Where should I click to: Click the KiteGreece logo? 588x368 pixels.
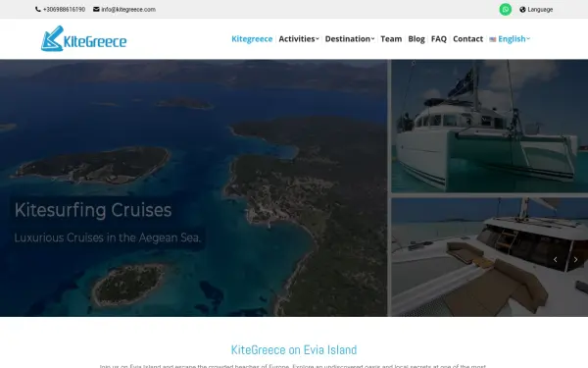(x=83, y=38)
